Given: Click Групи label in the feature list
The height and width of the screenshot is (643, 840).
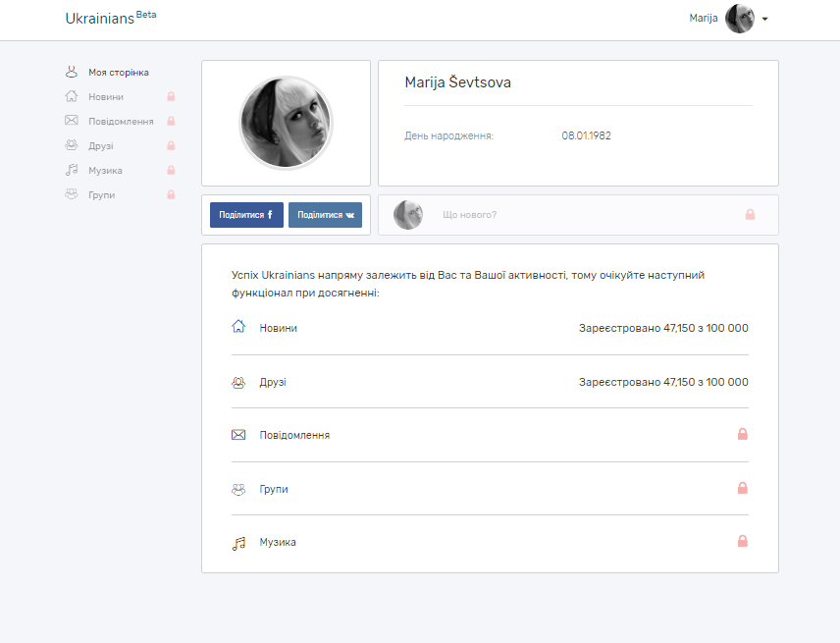Looking at the screenshot, I should [274, 489].
